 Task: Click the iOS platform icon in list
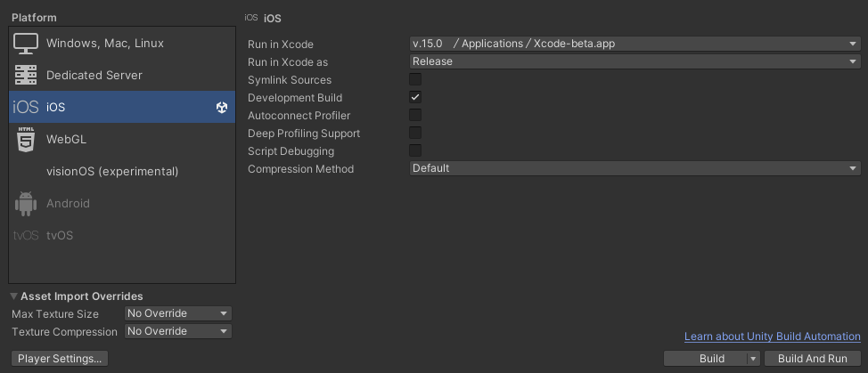click(x=26, y=107)
